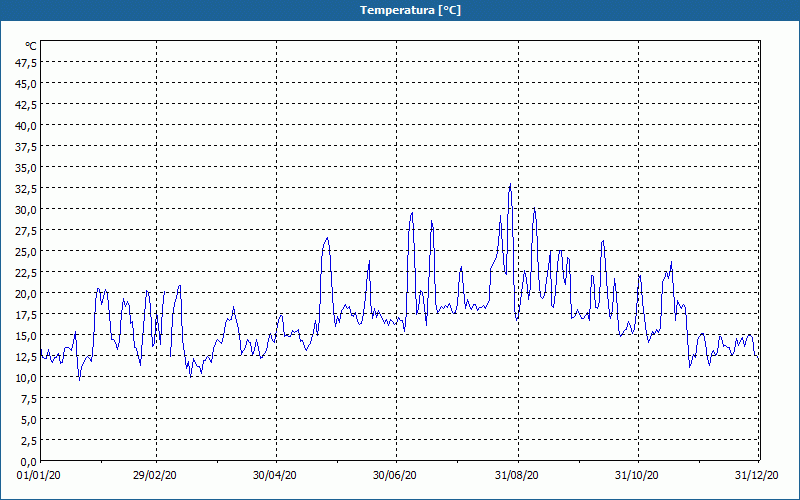Click the 31/08/20 date label
Screen dimensions: 800x500
point(516,475)
